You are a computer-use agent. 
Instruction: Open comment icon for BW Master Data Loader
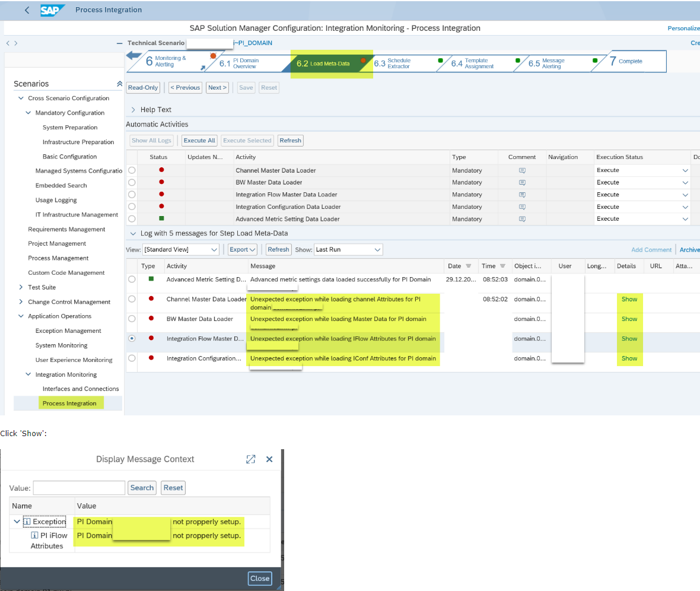pyautogui.click(x=522, y=182)
